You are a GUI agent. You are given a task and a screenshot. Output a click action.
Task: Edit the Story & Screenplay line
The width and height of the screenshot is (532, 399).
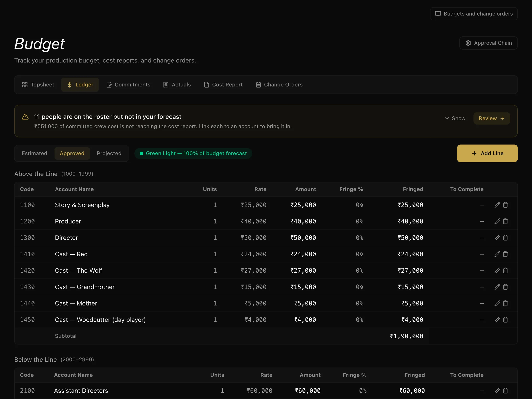tap(497, 205)
